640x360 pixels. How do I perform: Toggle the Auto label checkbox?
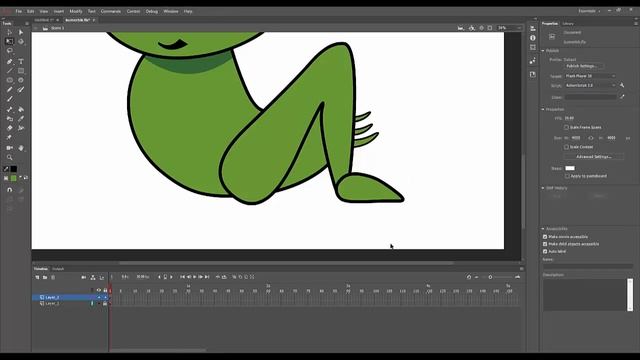[x=545, y=251]
